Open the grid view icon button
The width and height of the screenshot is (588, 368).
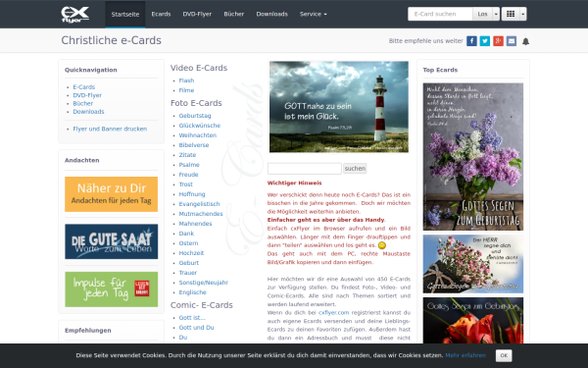click(x=511, y=14)
